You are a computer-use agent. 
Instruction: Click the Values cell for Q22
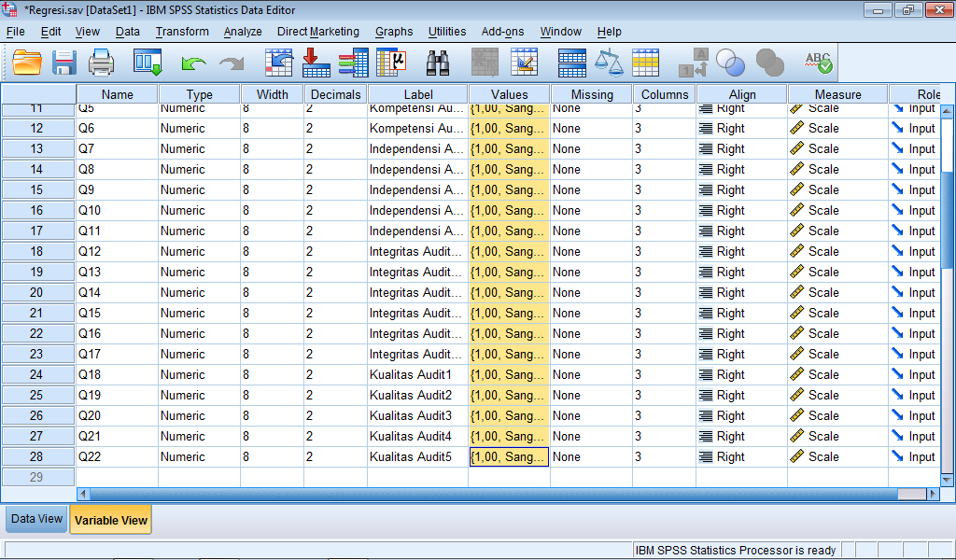pos(509,457)
